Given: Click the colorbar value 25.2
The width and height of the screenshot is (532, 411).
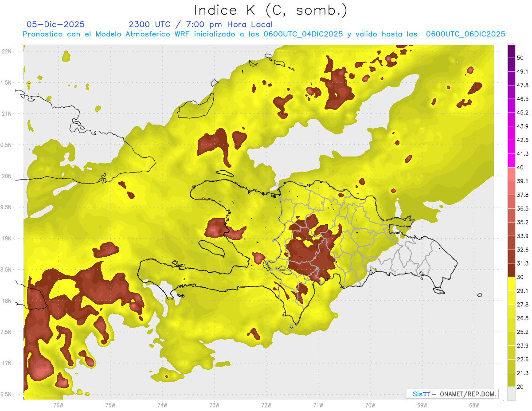Looking at the screenshot, I should 522,332.
